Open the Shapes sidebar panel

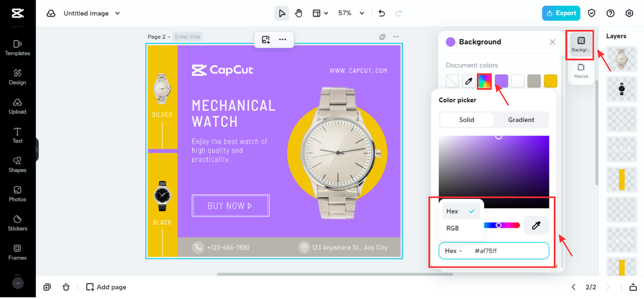18,165
